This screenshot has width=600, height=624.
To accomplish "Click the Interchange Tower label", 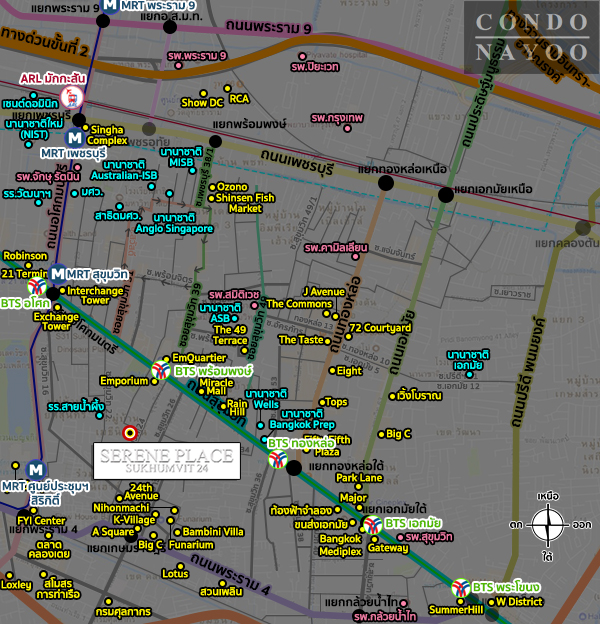I will tap(95, 295).
